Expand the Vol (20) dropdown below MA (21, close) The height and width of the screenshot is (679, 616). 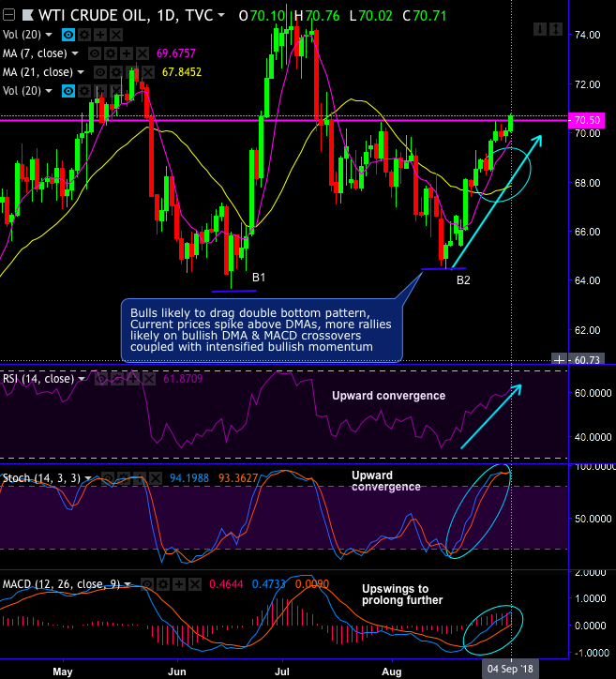coord(48,91)
